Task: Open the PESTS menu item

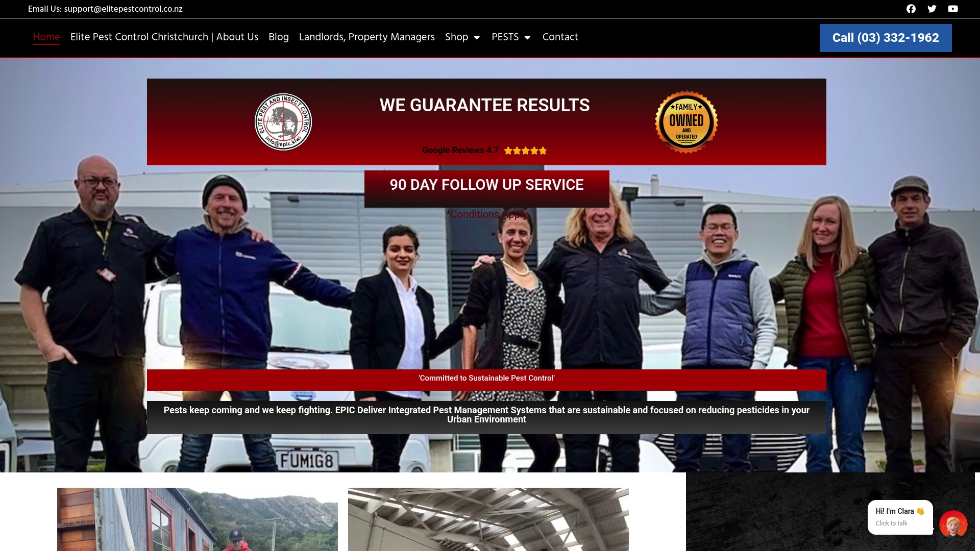Action: [505, 37]
